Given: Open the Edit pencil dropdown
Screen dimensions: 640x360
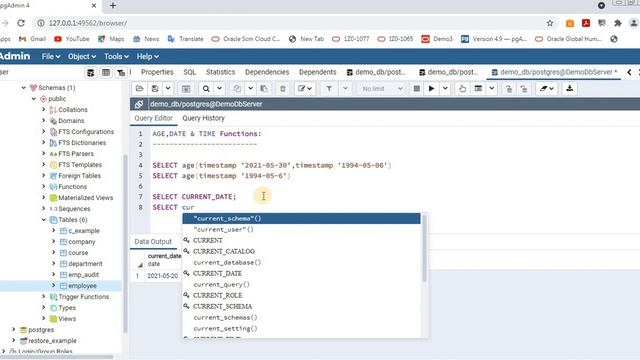Looking at the screenshot, I should [305, 89].
